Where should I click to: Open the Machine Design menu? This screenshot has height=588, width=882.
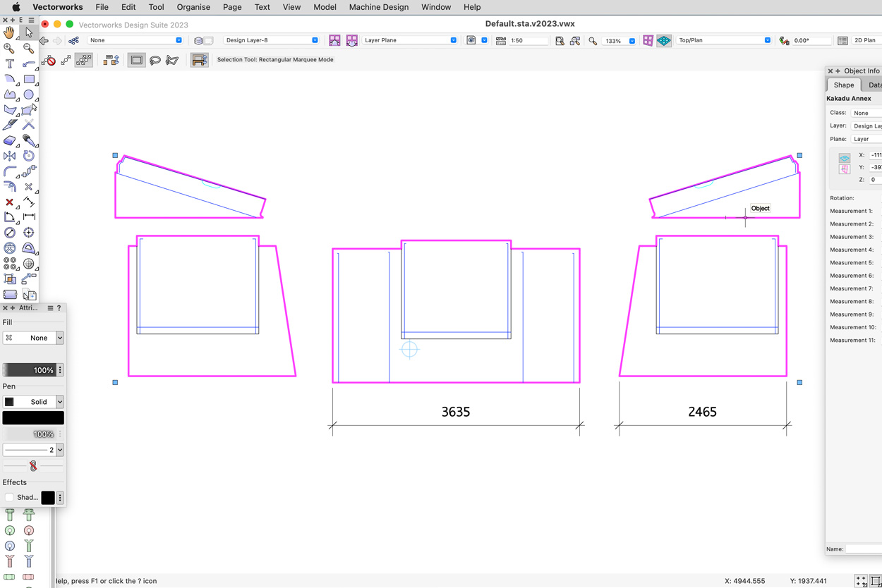[378, 7]
